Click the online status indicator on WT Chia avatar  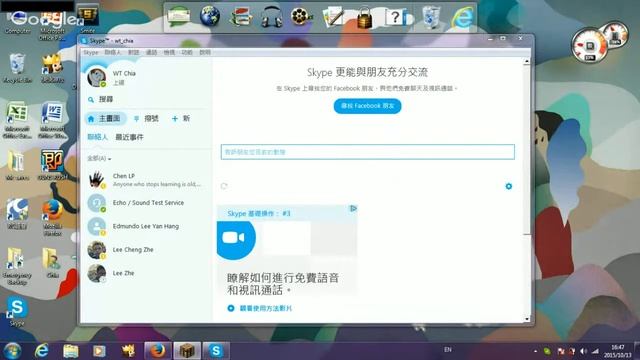tap(103, 84)
